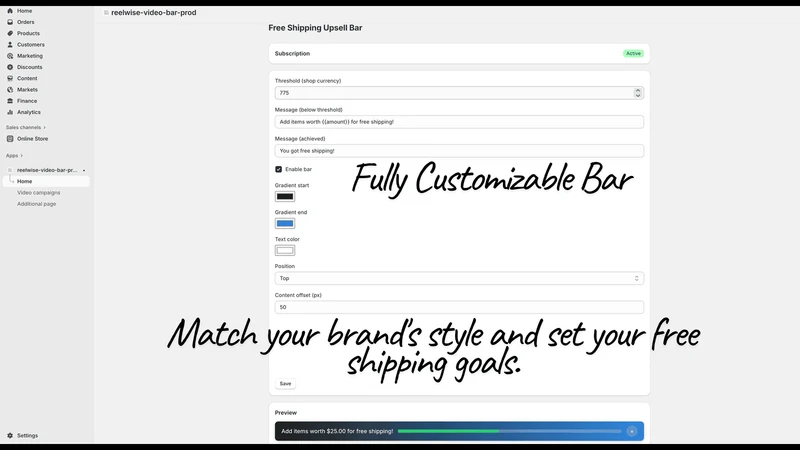The height and width of the screenshot is (450, 800).
Task: Open Markets in the sidebar
Action: pyautogui.click(x=27, y=89)
